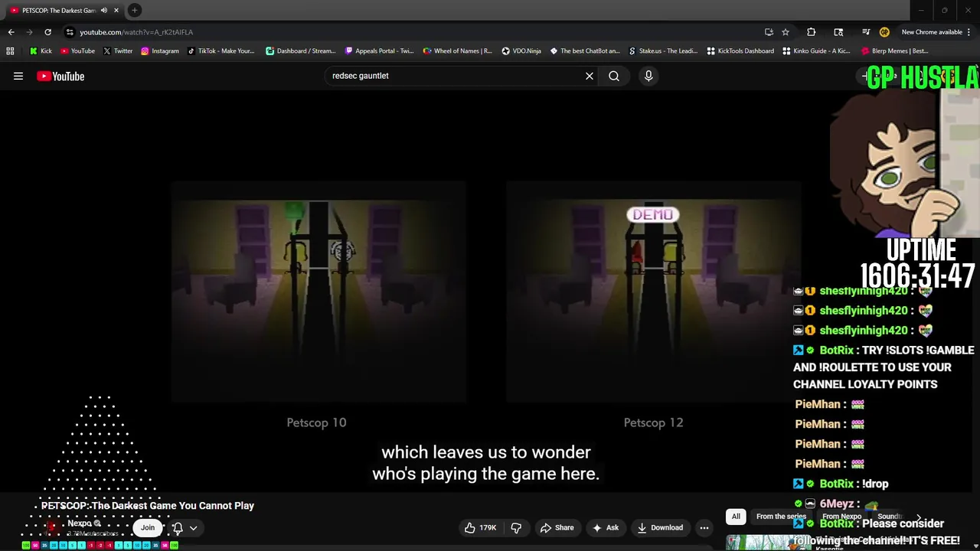Select the 'From Nexpo' chip
This screenshot has height=551, width=980.
[x=841, y=517]
